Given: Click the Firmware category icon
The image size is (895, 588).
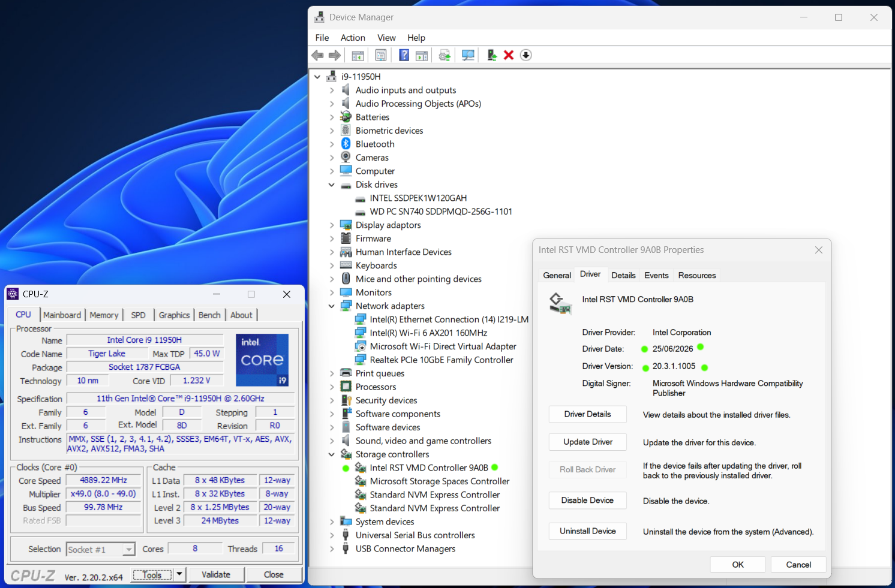Looking at the screenshot, I should point(346,238).
